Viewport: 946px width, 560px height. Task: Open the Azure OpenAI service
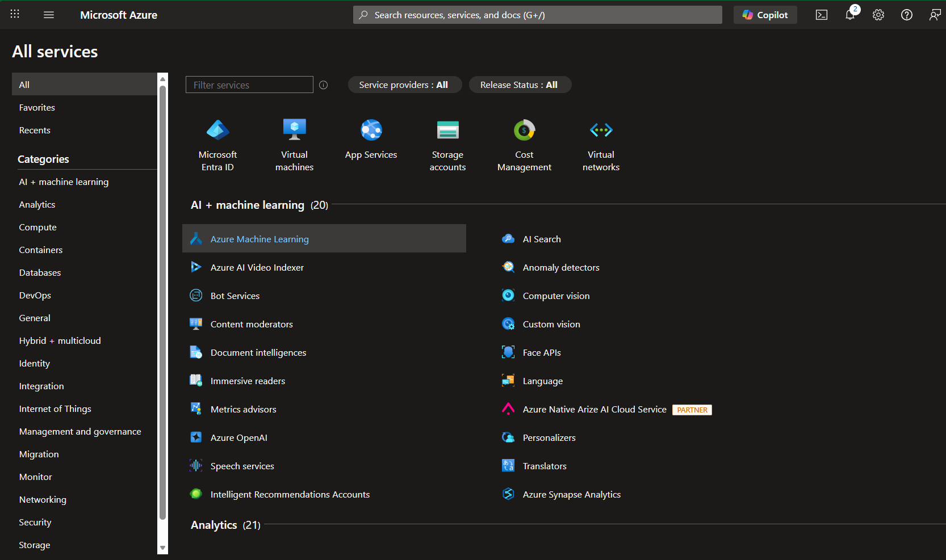(x=238, y=437)
